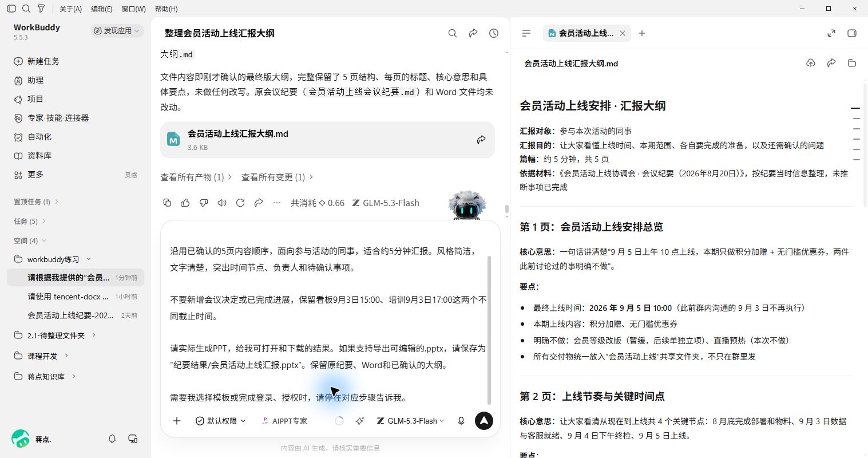Open conversation history clock icon
This screenshot has width=868, height=458.
point(494,33)
